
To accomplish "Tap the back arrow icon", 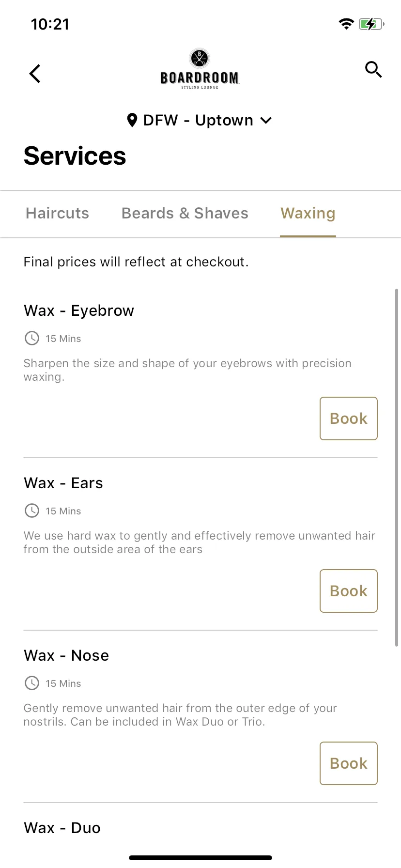I will point(35,74).
